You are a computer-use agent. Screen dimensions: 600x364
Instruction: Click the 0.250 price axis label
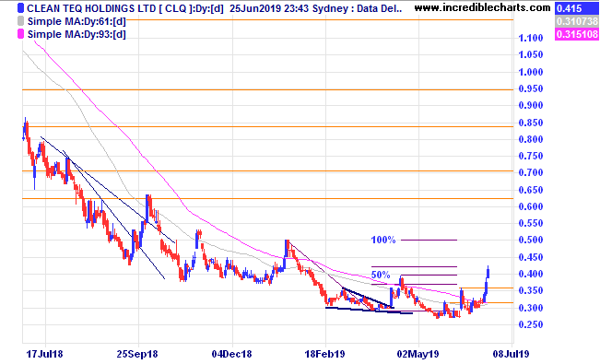[x=530, y=324]
